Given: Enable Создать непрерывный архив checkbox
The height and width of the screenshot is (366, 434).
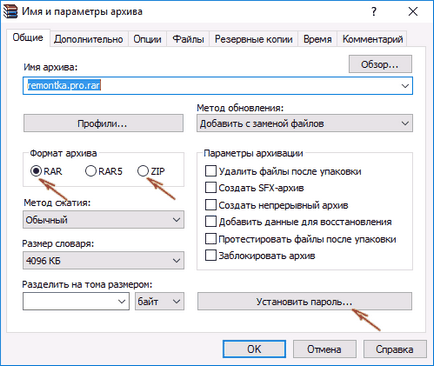Looking at the screenshot, I should 211,205.
